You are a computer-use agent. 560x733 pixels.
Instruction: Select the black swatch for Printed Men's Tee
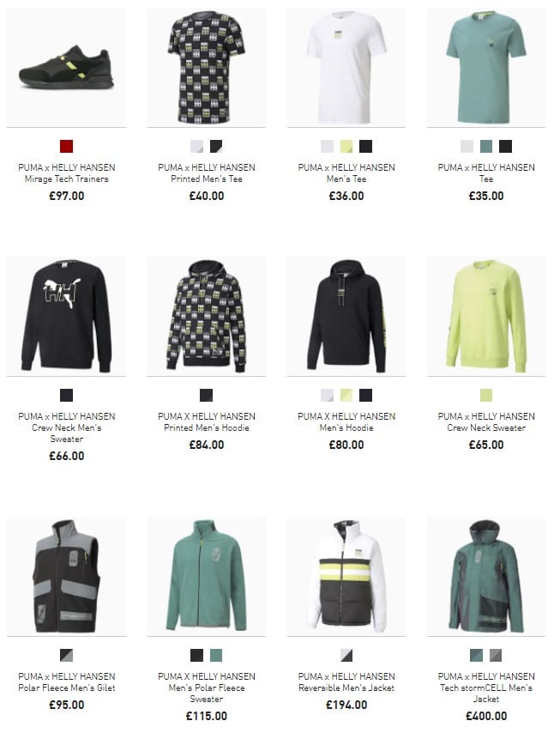(216, 146)
